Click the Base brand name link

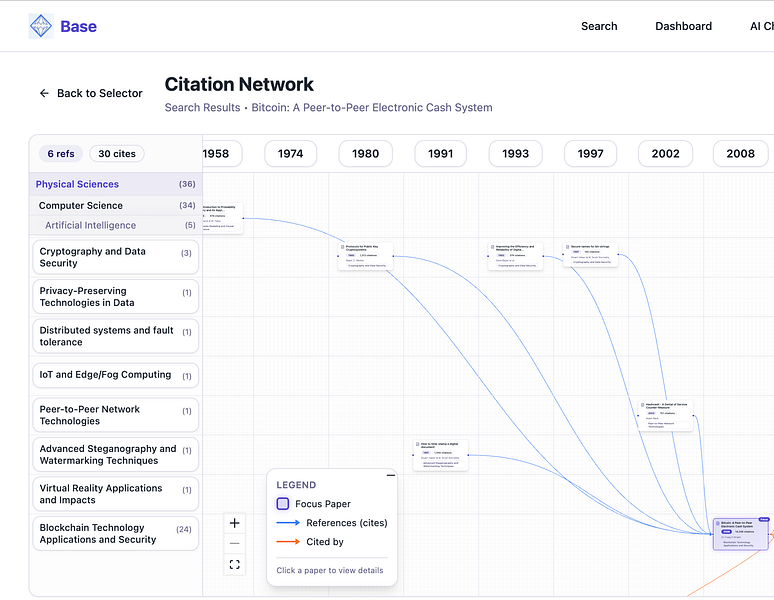click(78, 26)
